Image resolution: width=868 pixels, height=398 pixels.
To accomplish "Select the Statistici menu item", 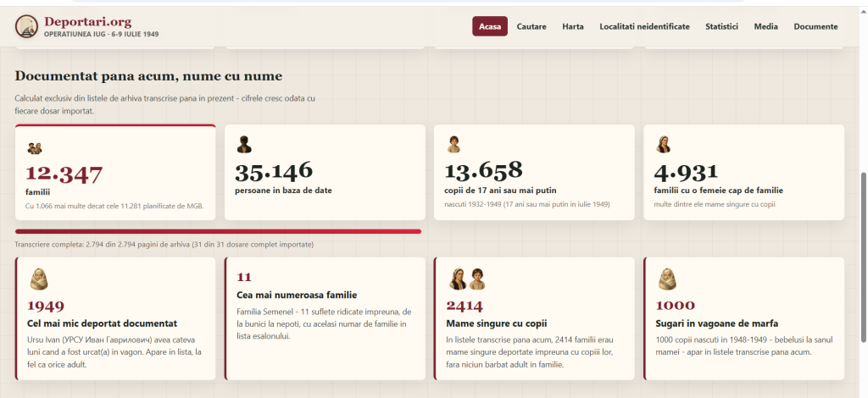I will pos(721,26).
